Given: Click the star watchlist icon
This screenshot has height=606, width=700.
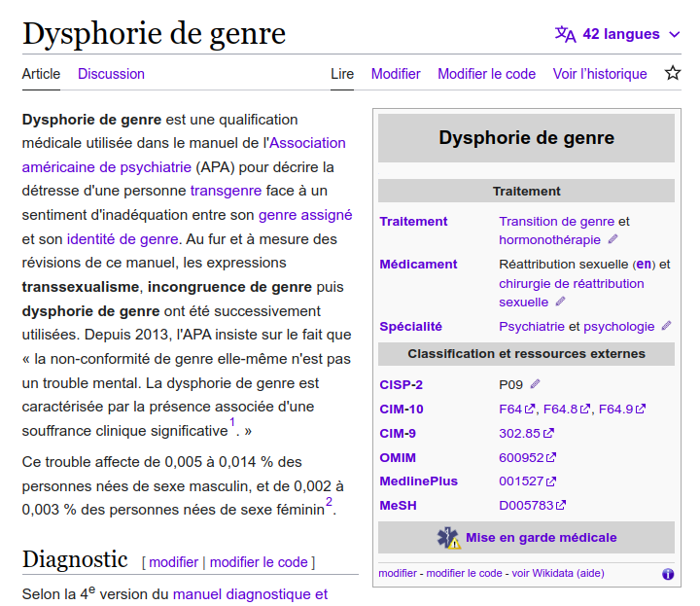Looking at the screenshot, I should tap(673, 73).
